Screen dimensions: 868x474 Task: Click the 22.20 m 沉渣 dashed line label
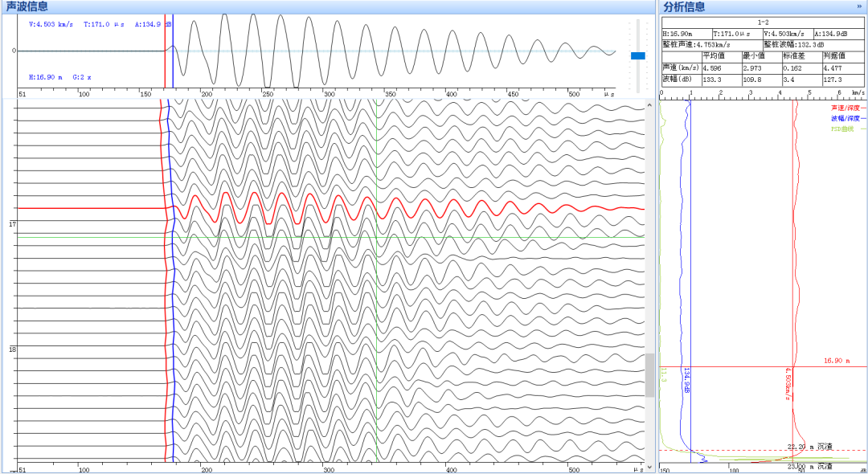coord(809,447)
